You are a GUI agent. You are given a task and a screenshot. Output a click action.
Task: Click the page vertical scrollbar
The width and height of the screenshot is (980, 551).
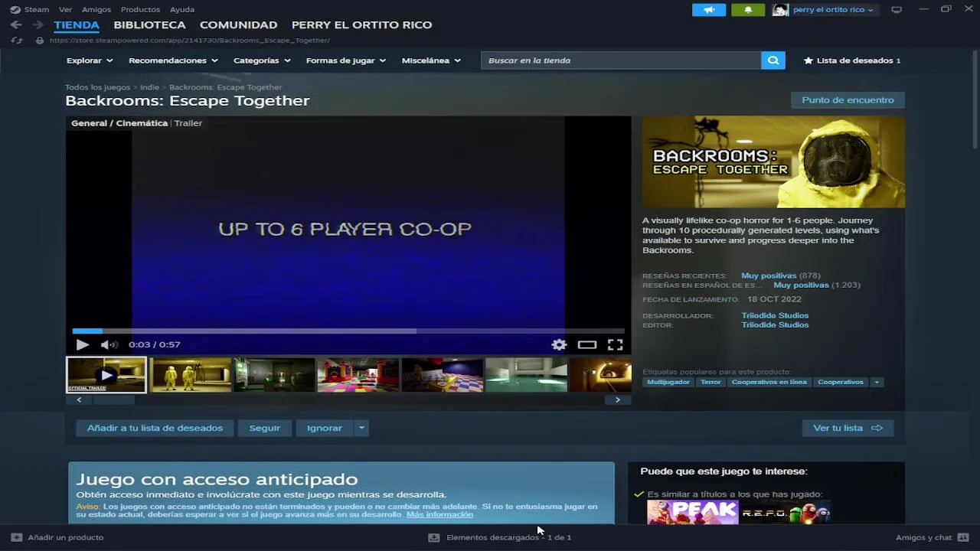975,99
